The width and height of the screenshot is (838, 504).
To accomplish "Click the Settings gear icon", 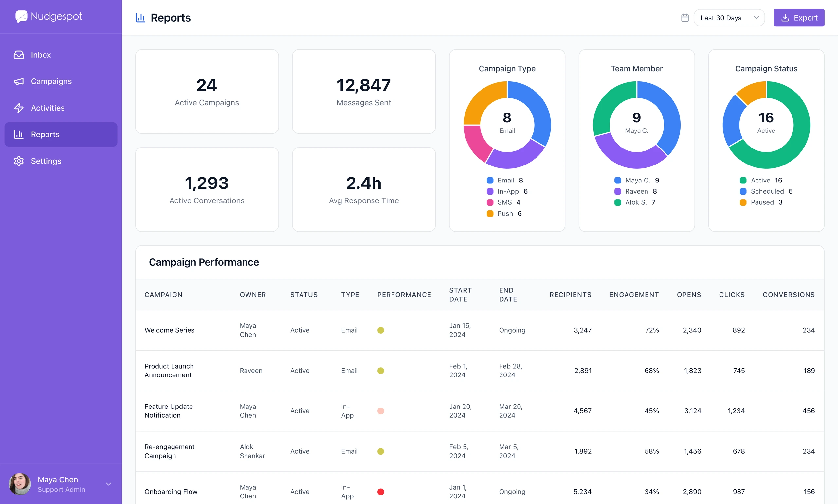I will coord(19,161).
